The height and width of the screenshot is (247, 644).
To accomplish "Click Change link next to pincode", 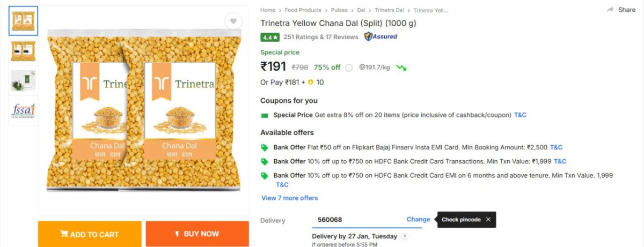I will coord(418,219).
